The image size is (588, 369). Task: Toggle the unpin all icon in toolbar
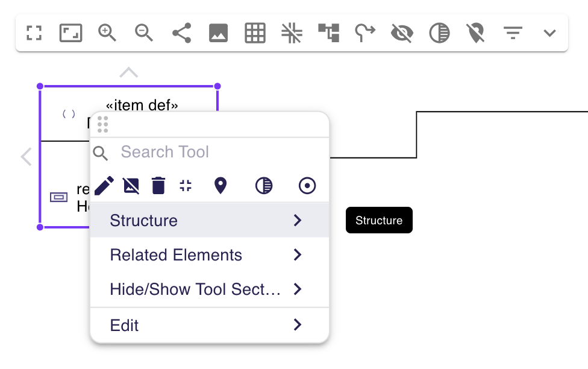(475, 33)
